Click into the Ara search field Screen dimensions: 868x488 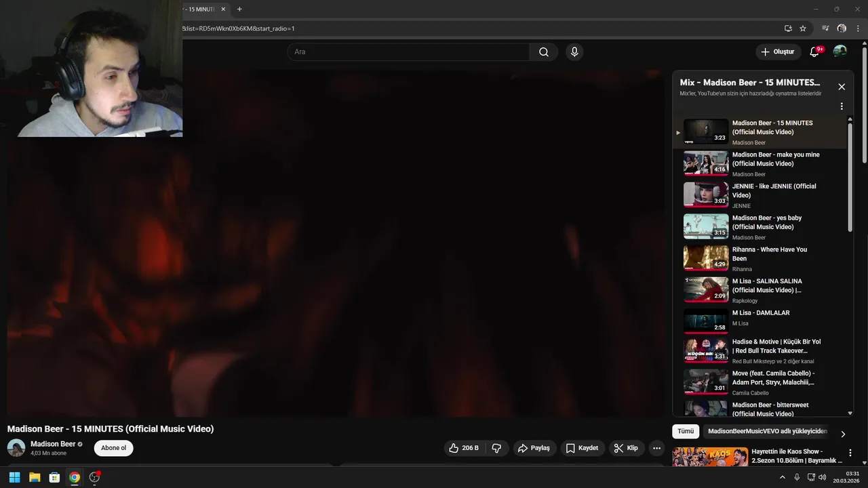(409, 52)
